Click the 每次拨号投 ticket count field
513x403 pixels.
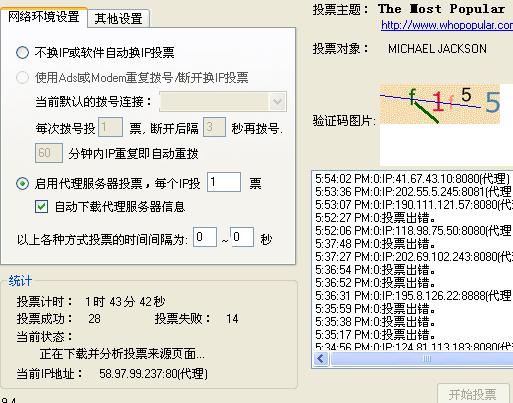click(110, 127)
